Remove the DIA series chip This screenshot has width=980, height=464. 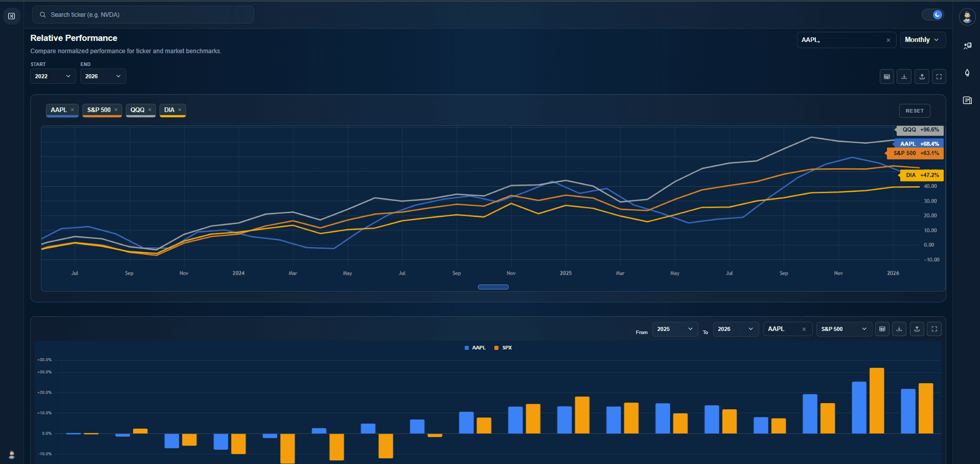pyautogui.click(x=179, y=110)
